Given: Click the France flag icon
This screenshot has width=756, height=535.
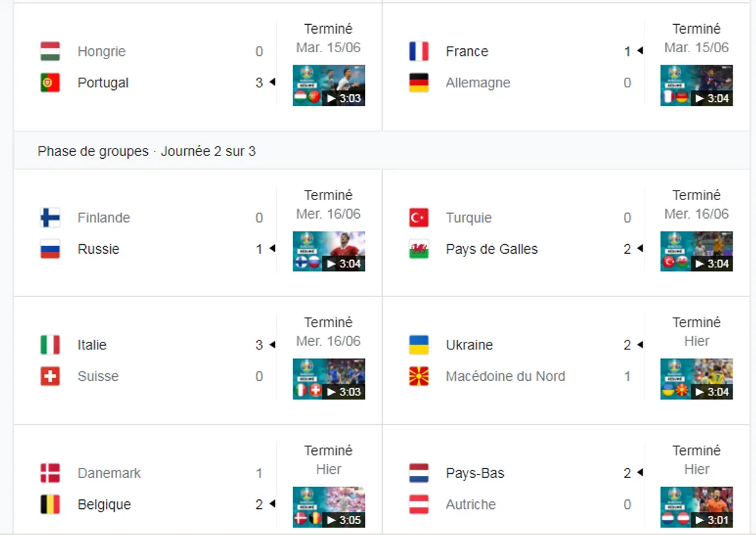Looking at the screenshot, I should pyautogui.click(x=419, y=52).
